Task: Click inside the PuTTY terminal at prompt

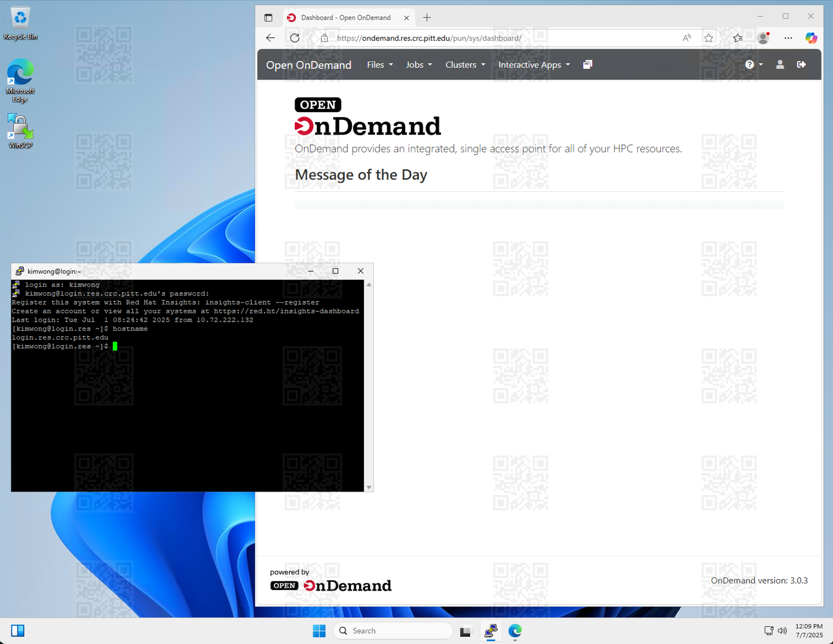Action: [x=115, y=346]
